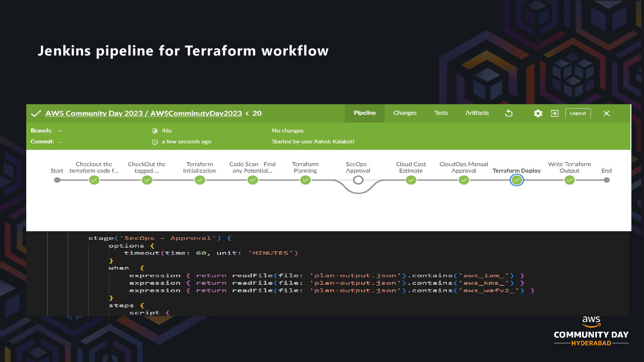Click the 'No changes' text
Screen dimensions: 644x362
(x=288, y=130)
